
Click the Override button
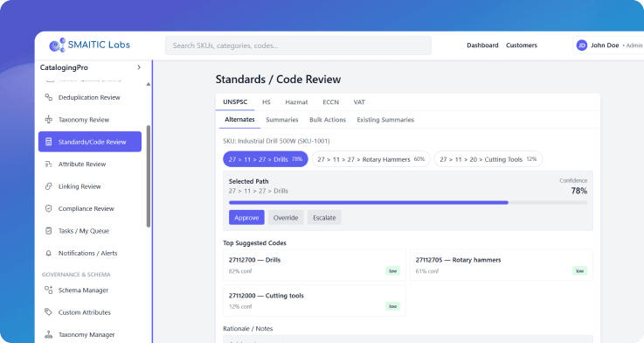coord(286,218)
